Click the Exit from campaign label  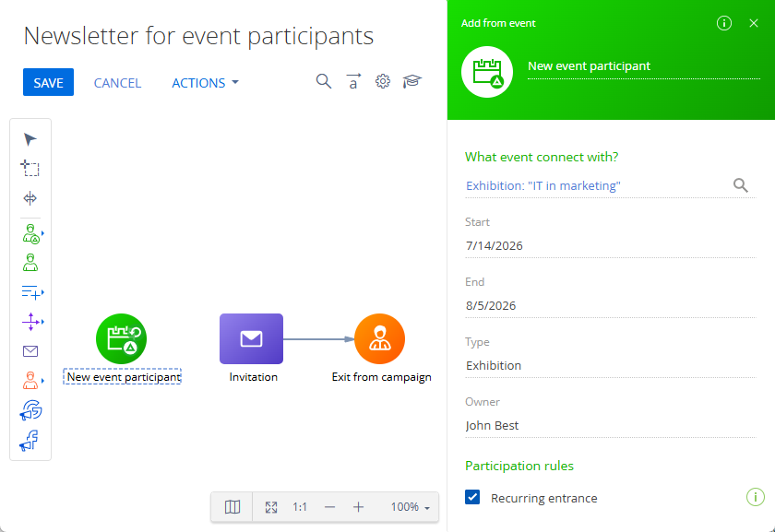click(x=381, y=377)
